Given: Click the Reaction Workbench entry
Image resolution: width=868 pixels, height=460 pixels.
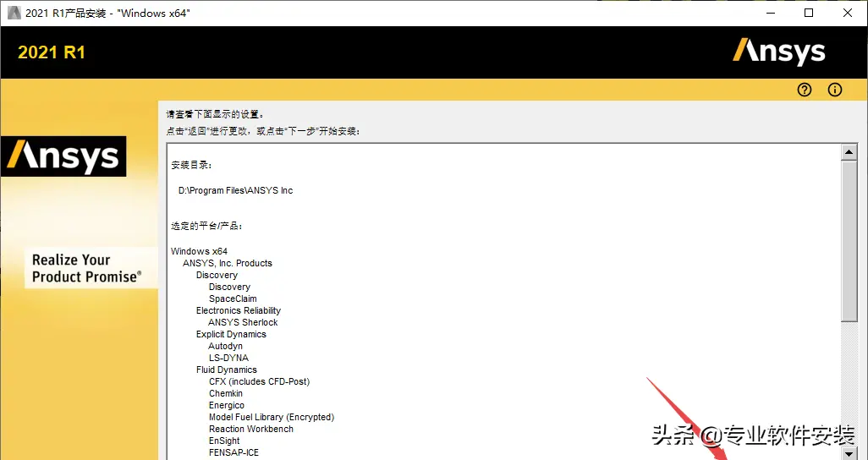Looking at the screenshot, I should 251,429.
